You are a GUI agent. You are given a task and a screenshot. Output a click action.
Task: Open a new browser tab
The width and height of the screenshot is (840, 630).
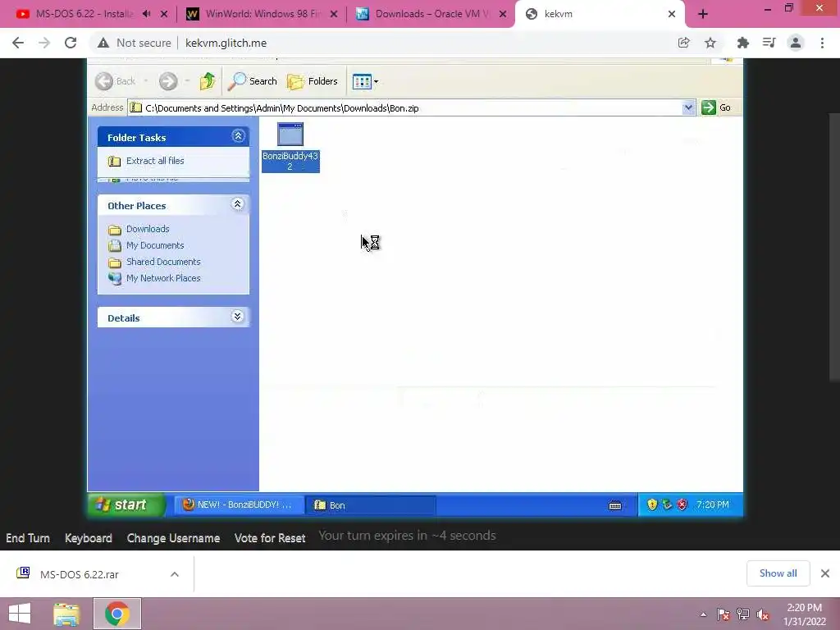tap(703, 14)
